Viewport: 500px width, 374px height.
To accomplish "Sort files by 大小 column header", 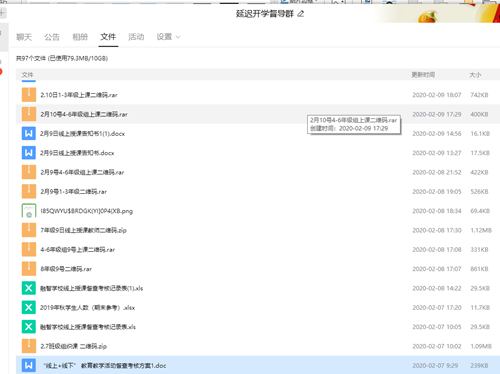I will point(475,75).
